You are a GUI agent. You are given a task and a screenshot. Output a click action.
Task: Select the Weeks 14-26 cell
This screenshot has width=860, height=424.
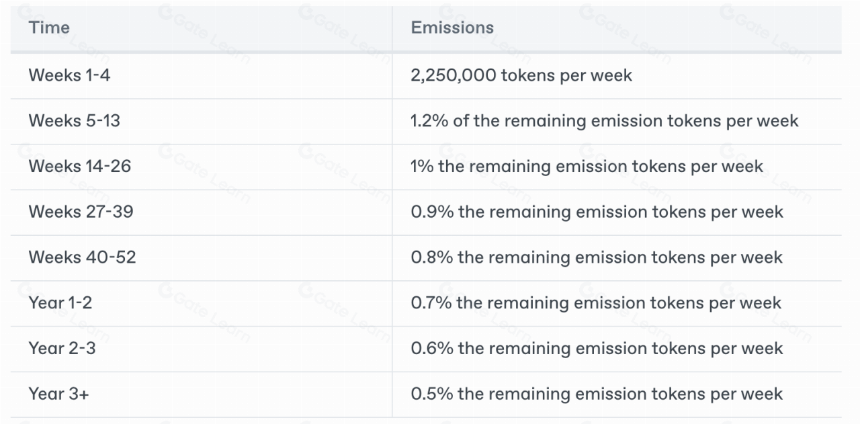[x=80, y=166]
